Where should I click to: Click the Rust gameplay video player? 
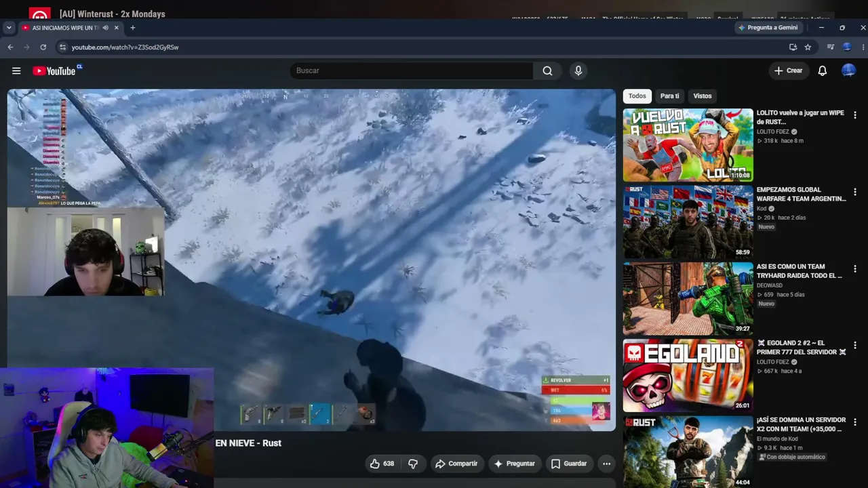pos(311,260)
